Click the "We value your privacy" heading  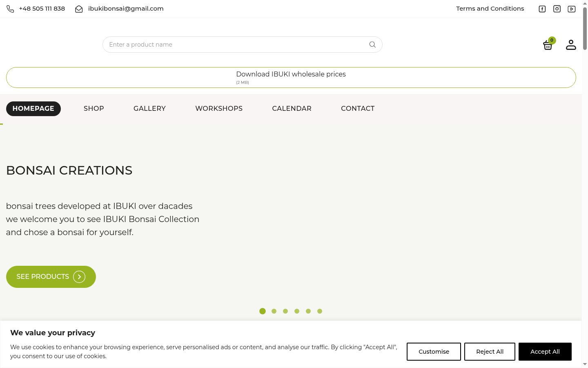pyautogui.click(x=53, y=333)
